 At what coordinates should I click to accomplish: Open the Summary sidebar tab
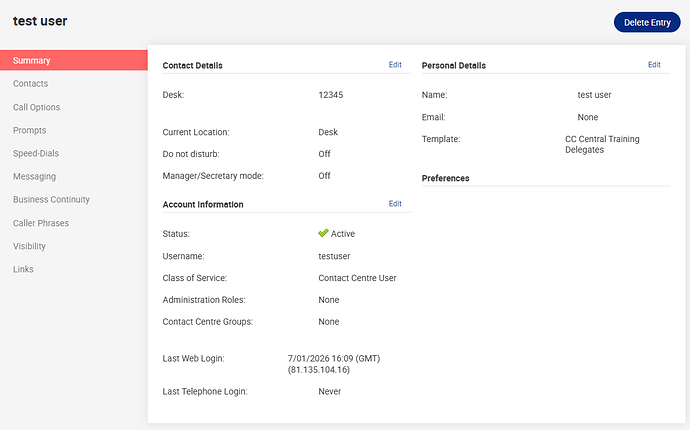pyautogui.click(x=32, y=61)
